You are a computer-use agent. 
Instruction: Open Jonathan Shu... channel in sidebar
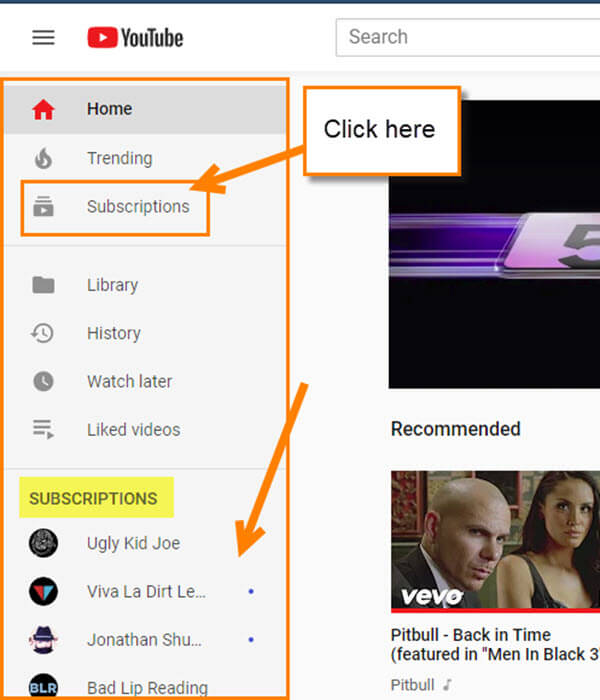145,640
